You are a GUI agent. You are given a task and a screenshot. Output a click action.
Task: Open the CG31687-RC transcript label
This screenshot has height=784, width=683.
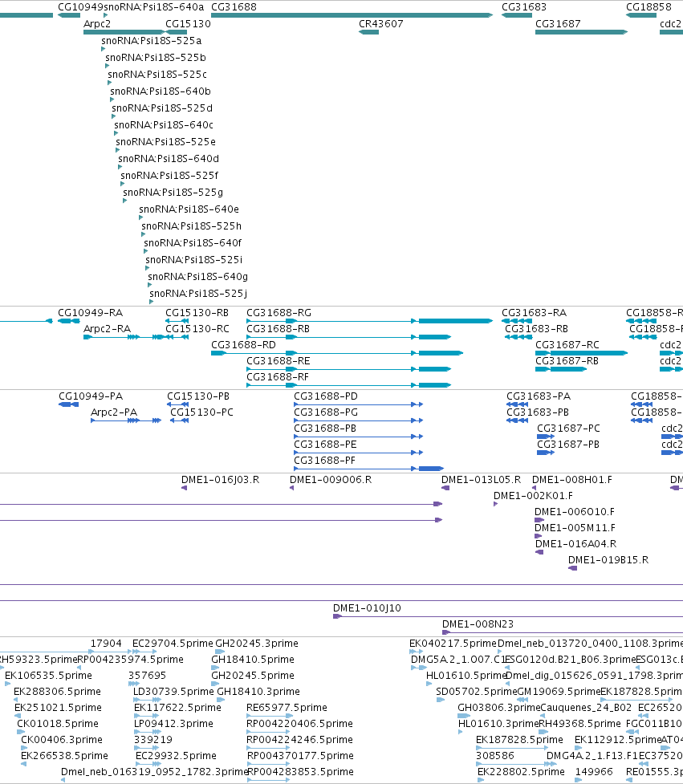click(567, 345)
